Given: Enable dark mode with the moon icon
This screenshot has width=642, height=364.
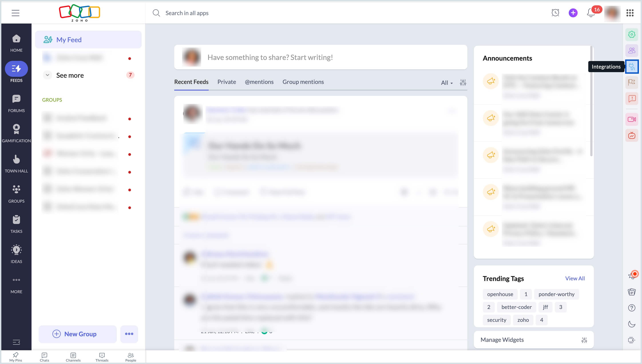Looking at the screenshot, I should pos(632,324).
